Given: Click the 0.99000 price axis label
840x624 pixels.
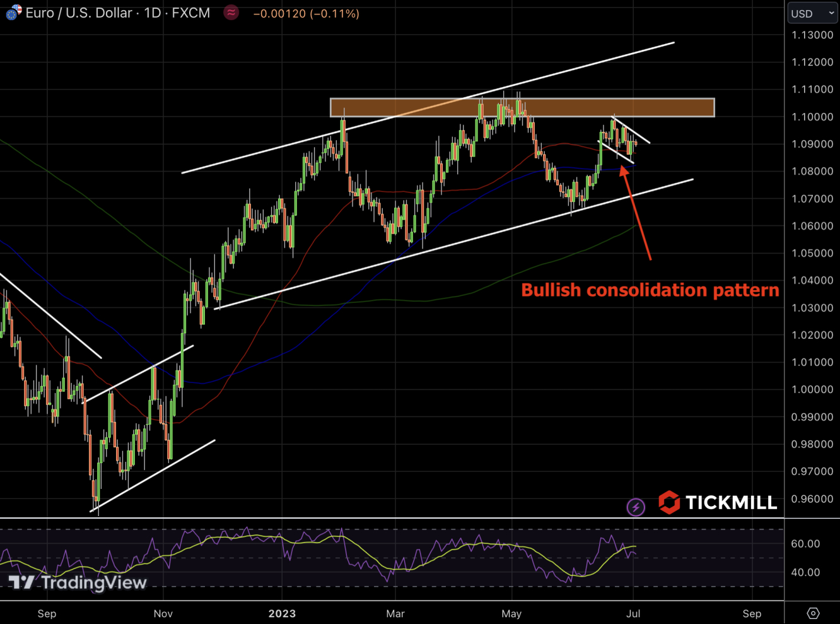Looking at the screenshot, I should (x=812, y=417).
